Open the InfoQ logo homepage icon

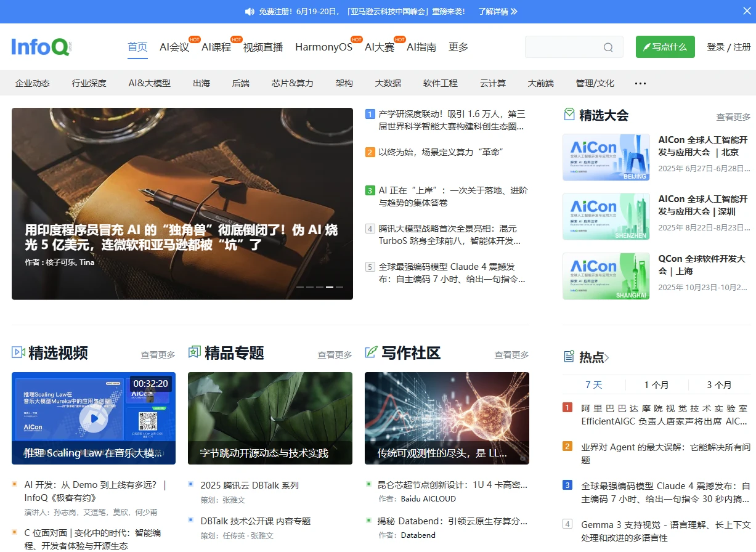[39, 47]
